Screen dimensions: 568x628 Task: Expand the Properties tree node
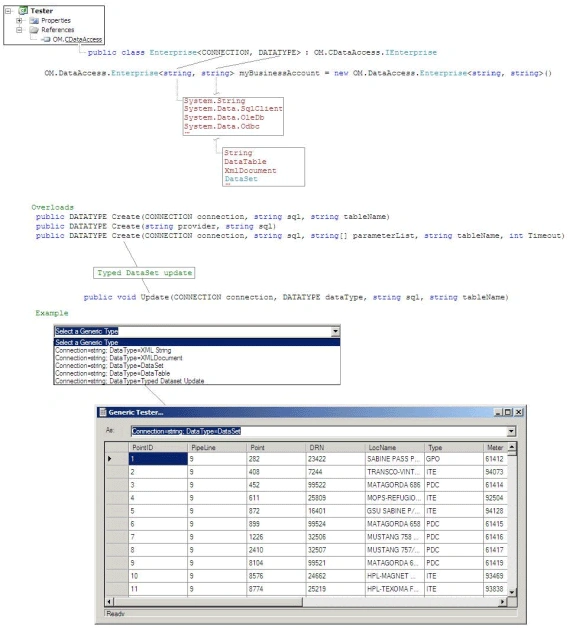19,20
